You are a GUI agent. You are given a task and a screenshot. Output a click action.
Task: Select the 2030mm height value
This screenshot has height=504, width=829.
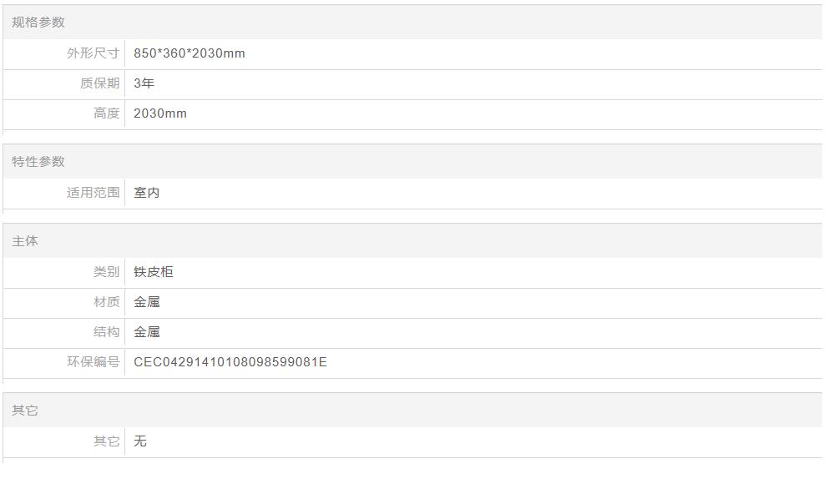pos(160,113)
